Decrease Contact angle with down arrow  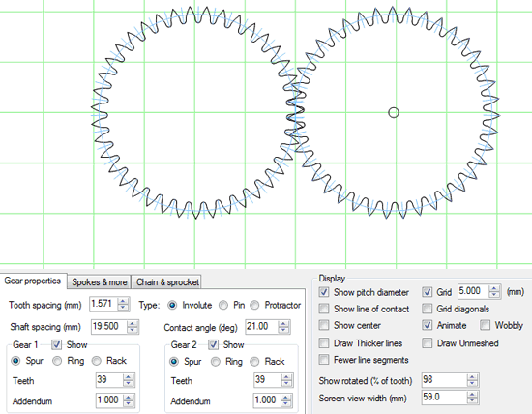[283, 330]
